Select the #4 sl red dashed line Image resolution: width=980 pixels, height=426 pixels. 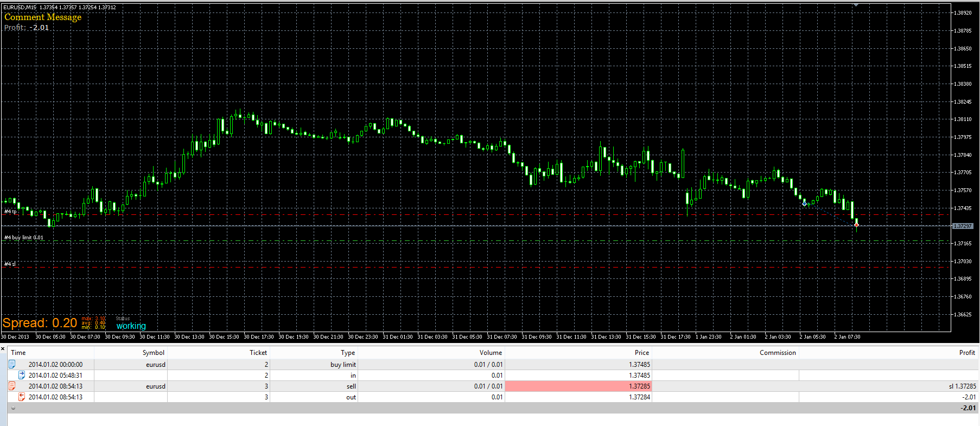pyautogui.click(x=476, y=267)
